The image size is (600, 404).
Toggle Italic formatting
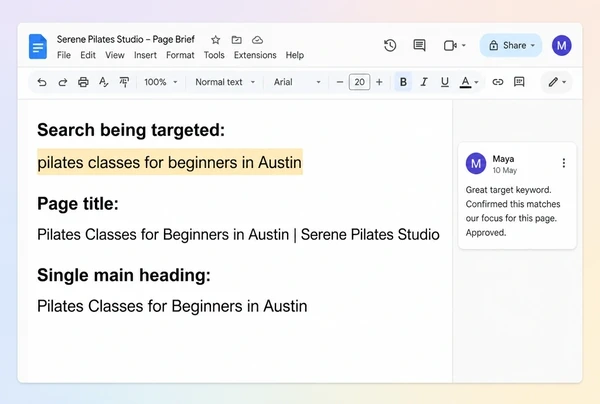click(424, 82)
